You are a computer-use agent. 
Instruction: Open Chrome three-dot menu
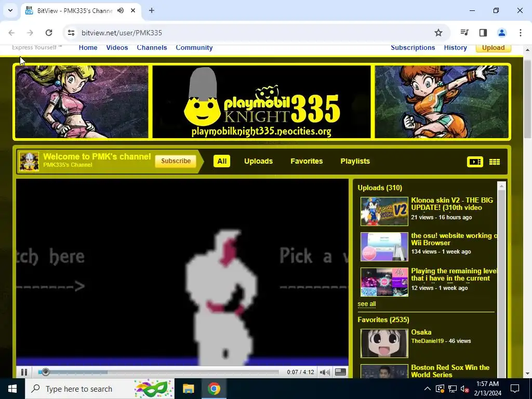tap(521, 33)
